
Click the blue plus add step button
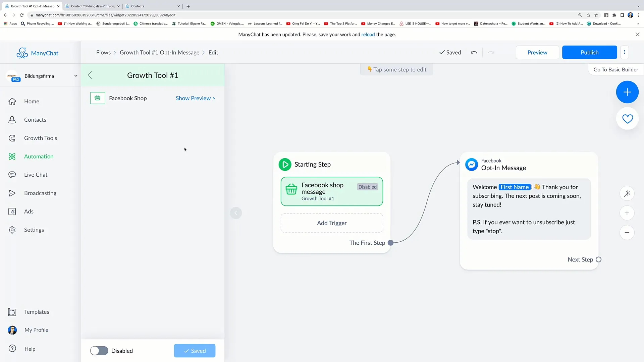(627, 92)
